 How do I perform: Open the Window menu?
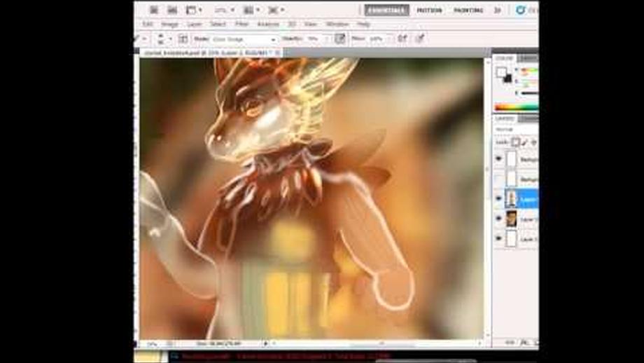pyautogui.click(x=337, y=25)
